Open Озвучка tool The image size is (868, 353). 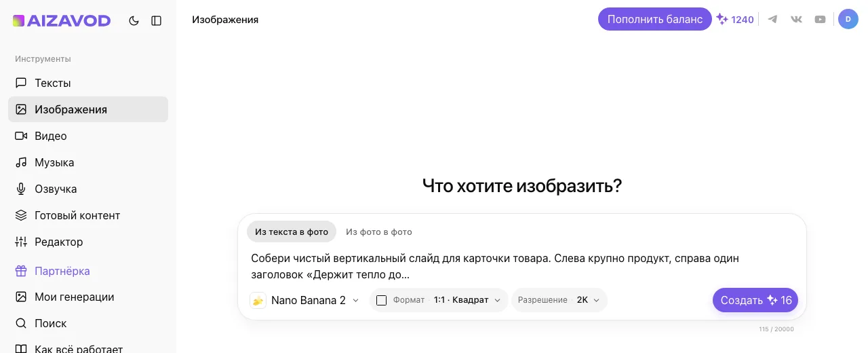(88, 189)
